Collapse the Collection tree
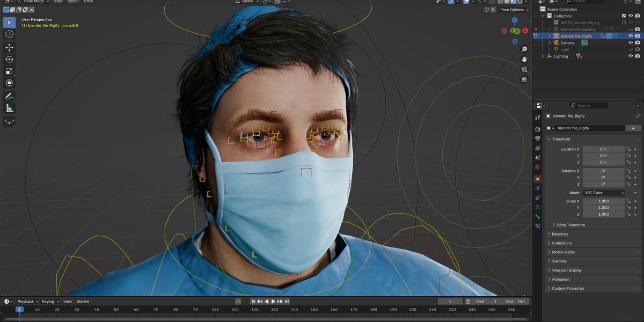Screen dimensions: 644x322 coord(543,16)
